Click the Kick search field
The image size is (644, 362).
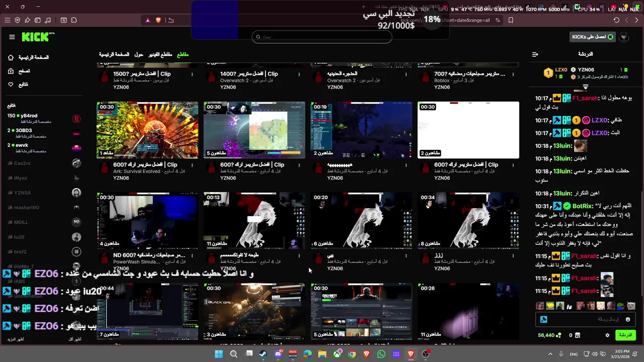click(322, 37)
